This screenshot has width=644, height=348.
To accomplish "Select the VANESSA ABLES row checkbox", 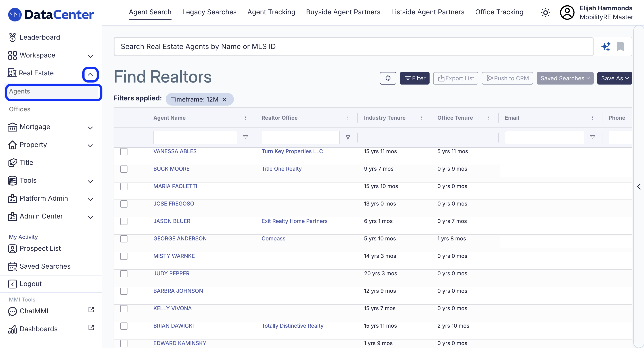I will (x=124, y=151).
